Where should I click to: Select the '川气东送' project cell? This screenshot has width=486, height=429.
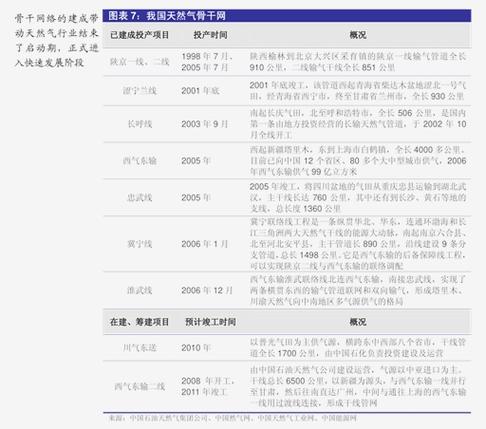[140, 348]
